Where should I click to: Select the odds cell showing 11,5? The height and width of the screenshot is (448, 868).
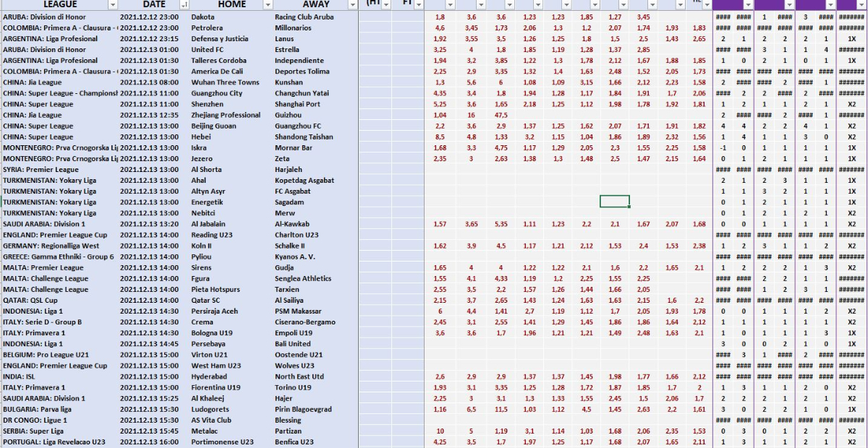pos(501,409)
